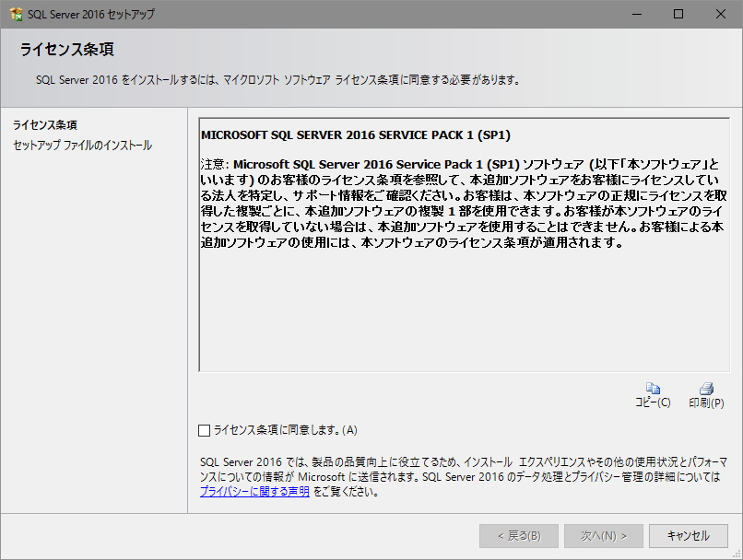Enable the ライセンス条項に同意します checkbox

pyautogui.click(x=202, y=429)
